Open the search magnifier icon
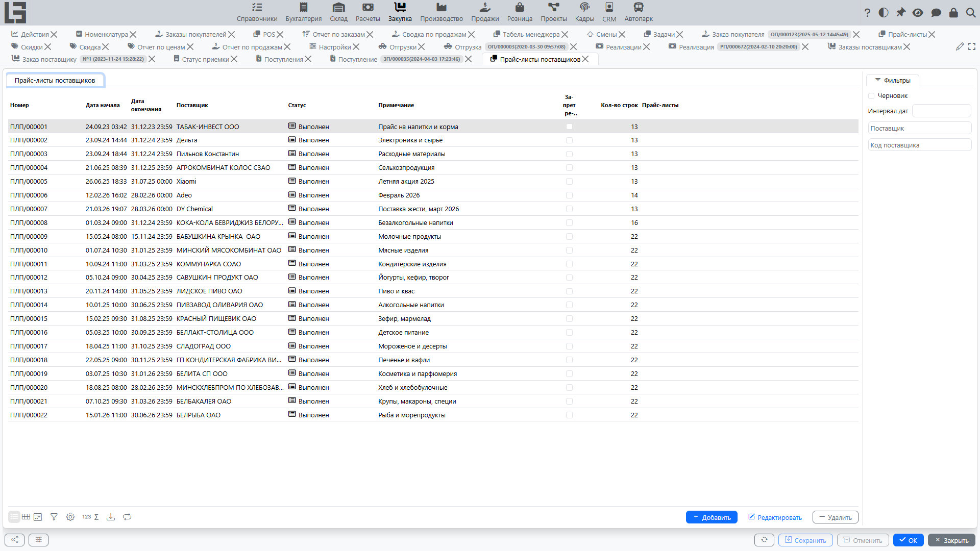The width and height of the screenshot is (980, 551). [x=971, y=13]
